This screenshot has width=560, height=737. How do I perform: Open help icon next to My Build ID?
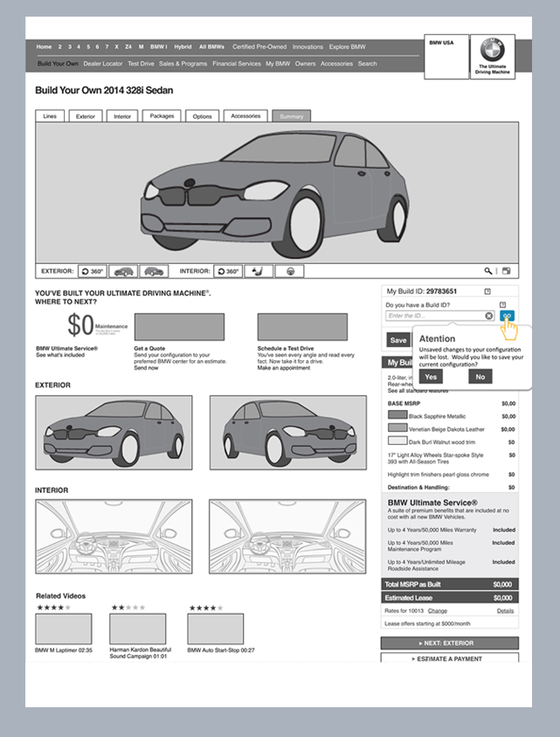coord(487,291)
